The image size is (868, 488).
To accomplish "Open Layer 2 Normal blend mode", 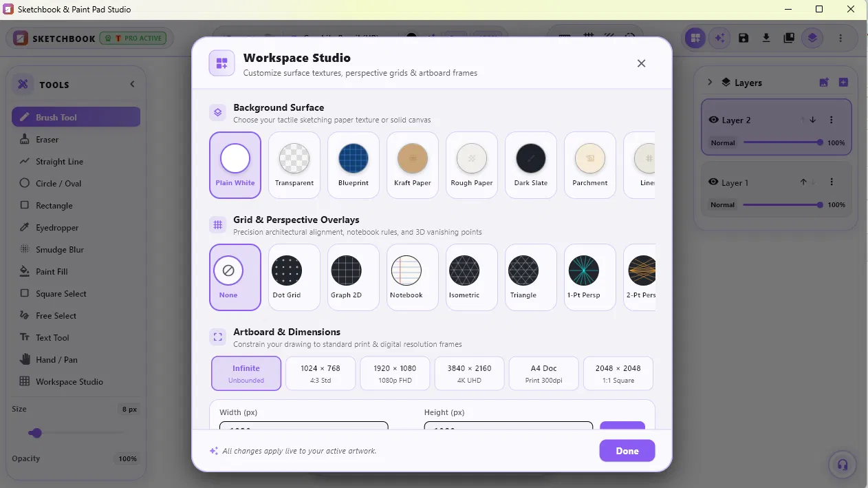I will pyautogui.click(x=723, y=142).
